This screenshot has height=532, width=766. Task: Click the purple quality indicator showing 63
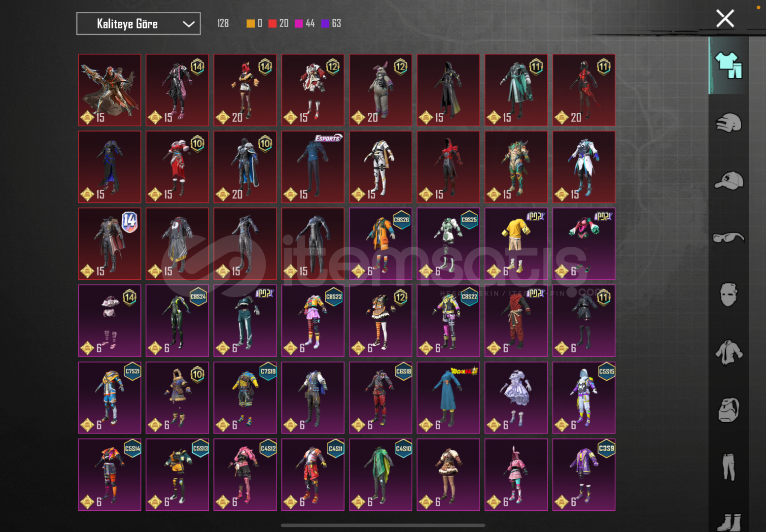(331, 23)
